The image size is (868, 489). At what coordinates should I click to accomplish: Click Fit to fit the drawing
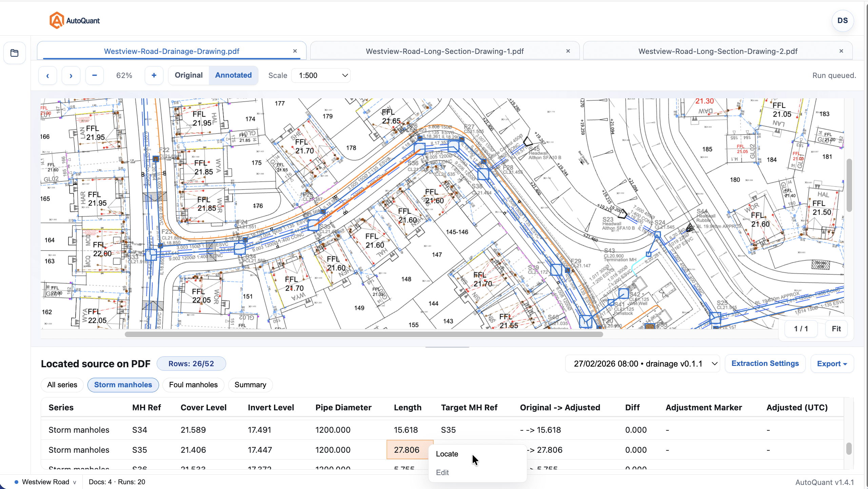836,328
